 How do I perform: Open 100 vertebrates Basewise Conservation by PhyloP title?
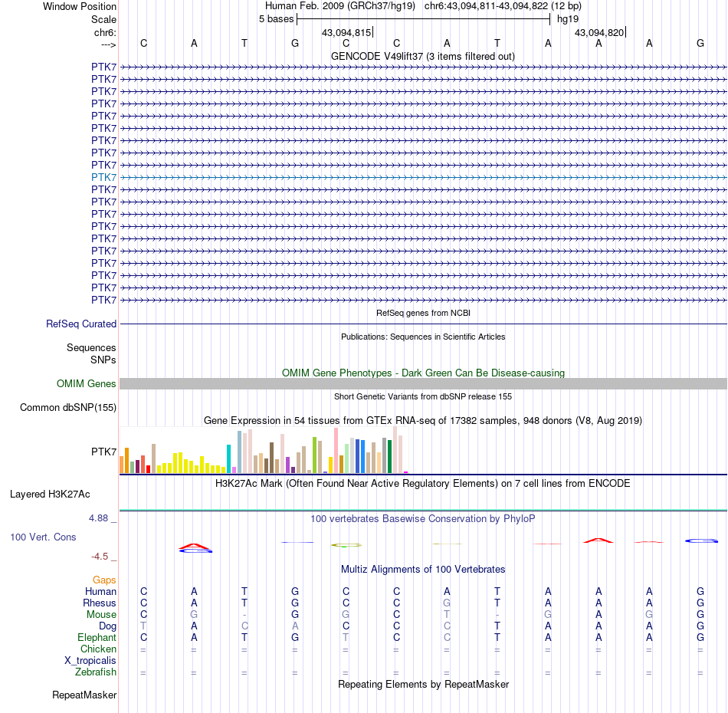point(423,519)
